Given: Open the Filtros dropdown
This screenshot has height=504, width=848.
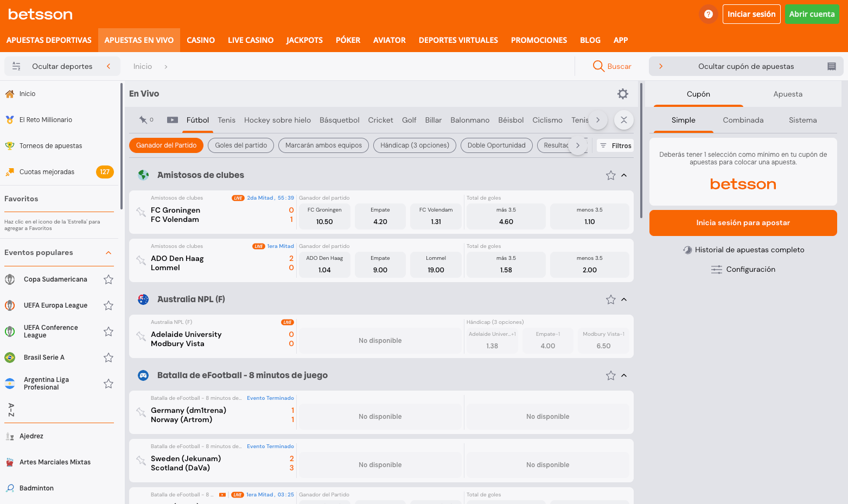Looking at the screenshot, I should (x=615, y=145).
